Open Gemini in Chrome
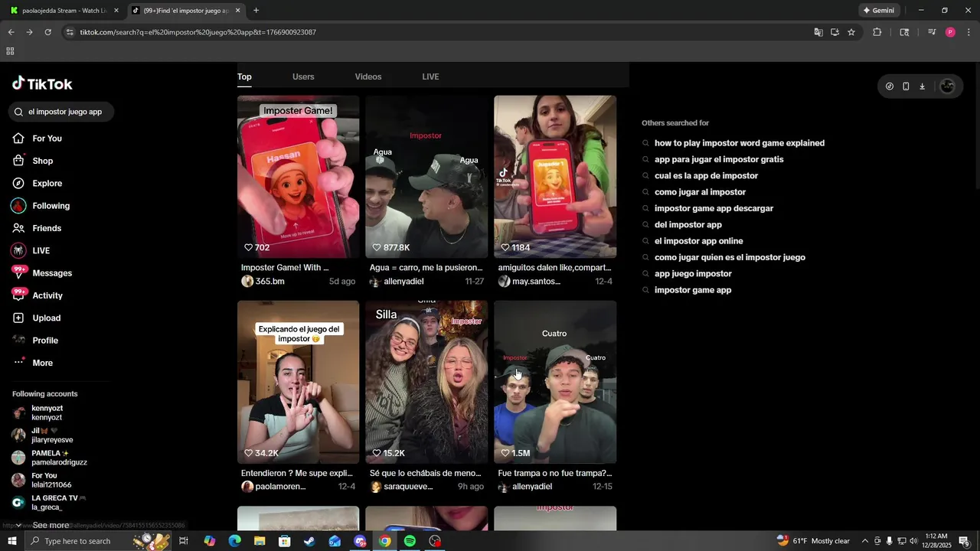 [x=878, y=11]
